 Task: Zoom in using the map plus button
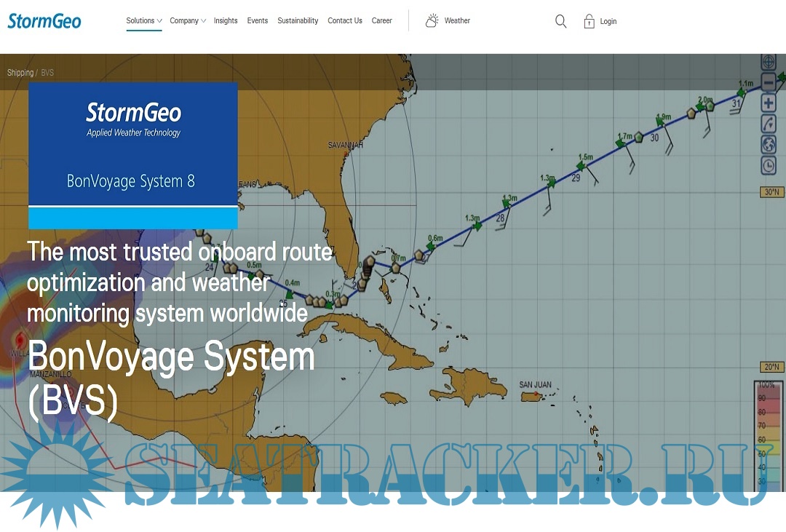coord(769,103)
